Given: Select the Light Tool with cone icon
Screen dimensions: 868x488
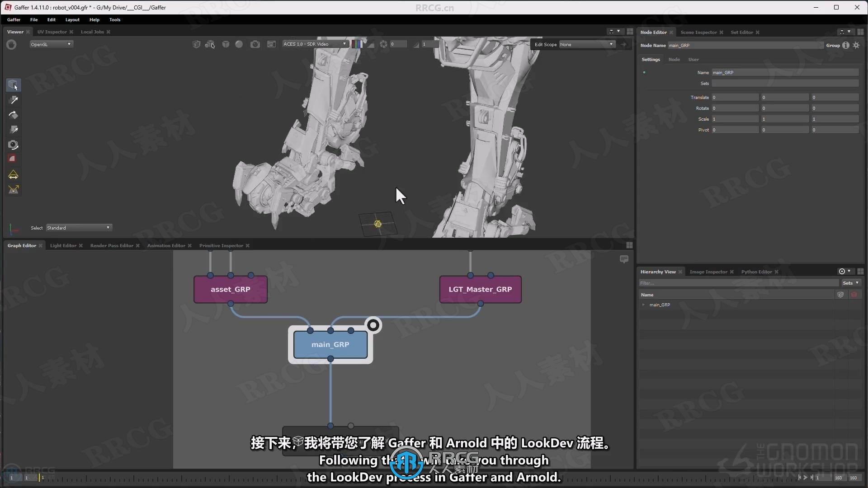Looking at the screenshot, I should [14, 174].
